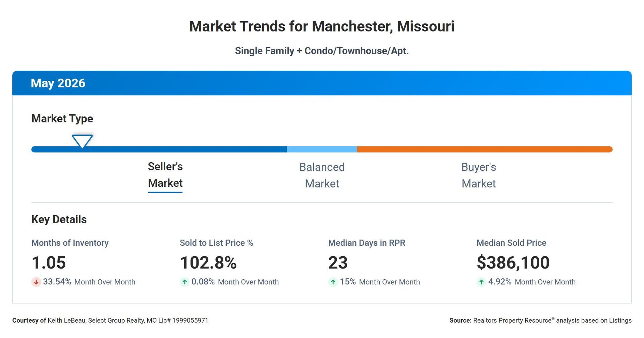
Task: Click the green up arrow beside 4.92%
Action: click(x=481, y=282)
